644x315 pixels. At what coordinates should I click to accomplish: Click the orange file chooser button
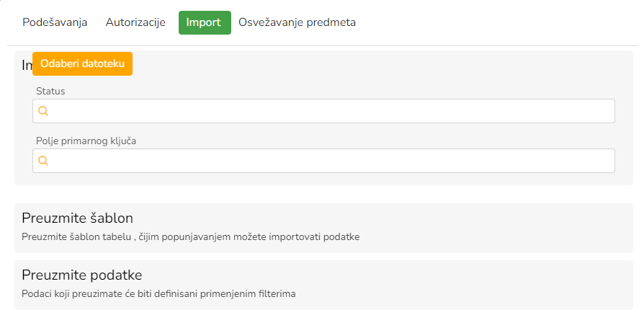[82, 63]
